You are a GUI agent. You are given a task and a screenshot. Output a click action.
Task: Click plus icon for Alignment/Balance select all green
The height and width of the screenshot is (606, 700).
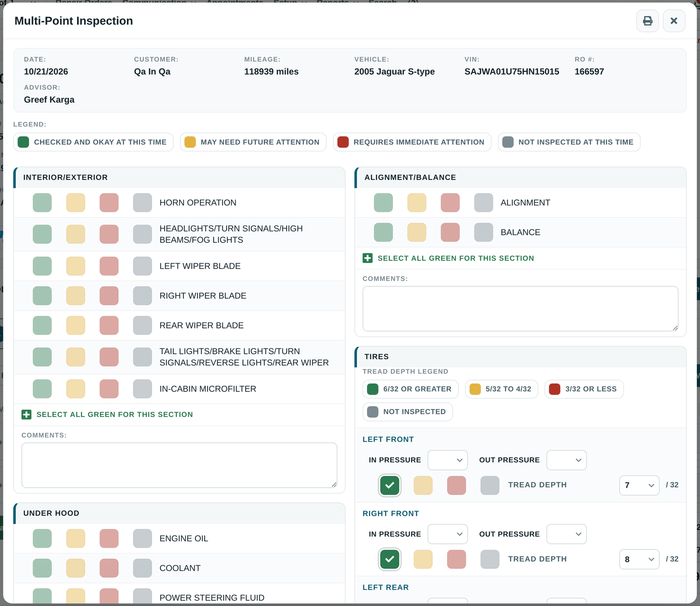click(x=367, y=258)
